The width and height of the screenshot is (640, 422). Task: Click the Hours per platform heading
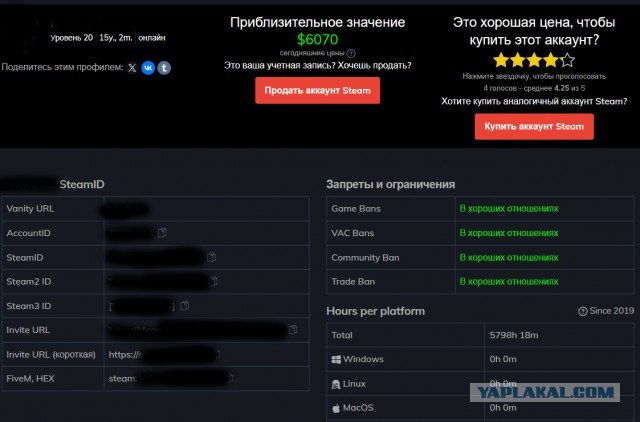point(376,311)
